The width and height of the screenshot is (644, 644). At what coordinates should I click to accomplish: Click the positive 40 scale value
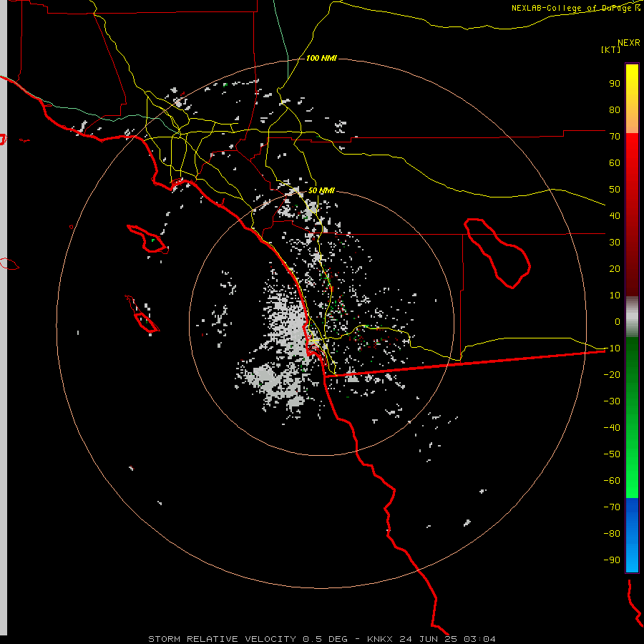(x=615, y=215)
